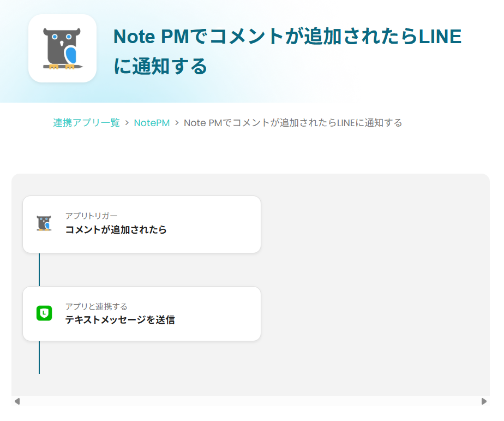The width and height of the screenshot is (504, 421).
Task: Click the green LINE icon in action card
Action: [x=44, y=313]
